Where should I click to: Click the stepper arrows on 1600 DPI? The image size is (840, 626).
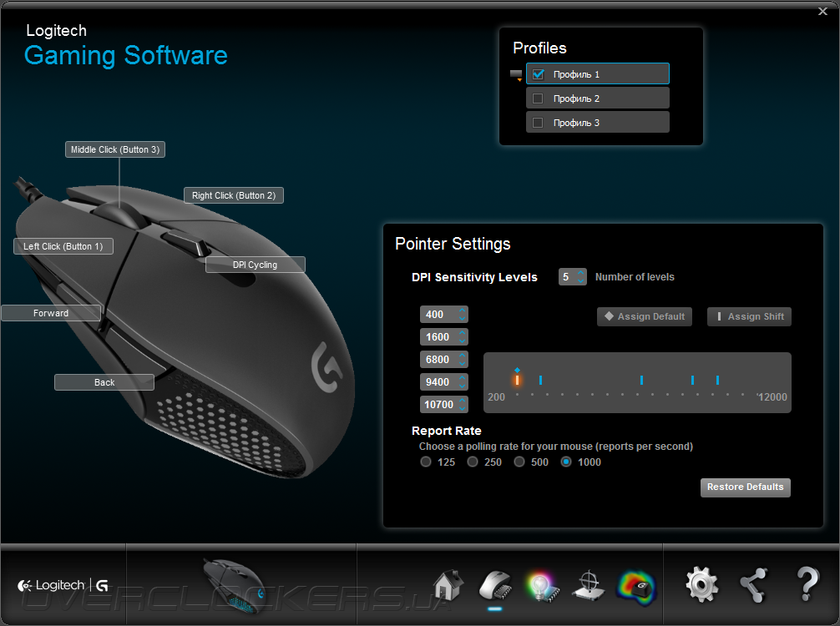[463, 337]
